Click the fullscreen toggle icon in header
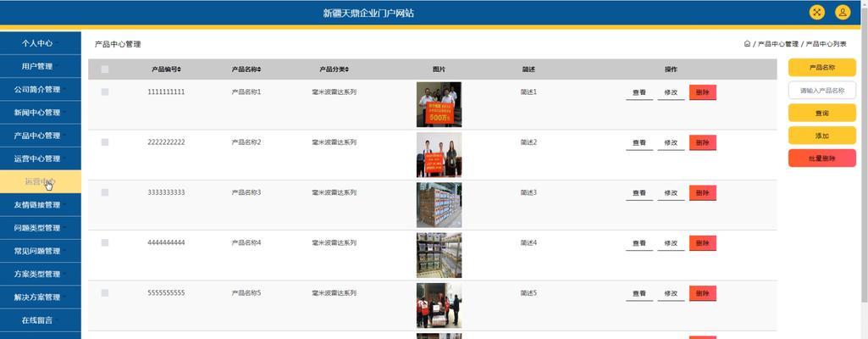 pyautogui.click(x=816, y=12)
